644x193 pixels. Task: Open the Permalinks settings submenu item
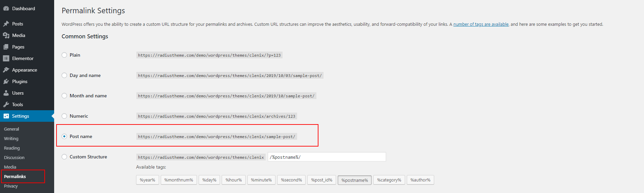[15, 176]
